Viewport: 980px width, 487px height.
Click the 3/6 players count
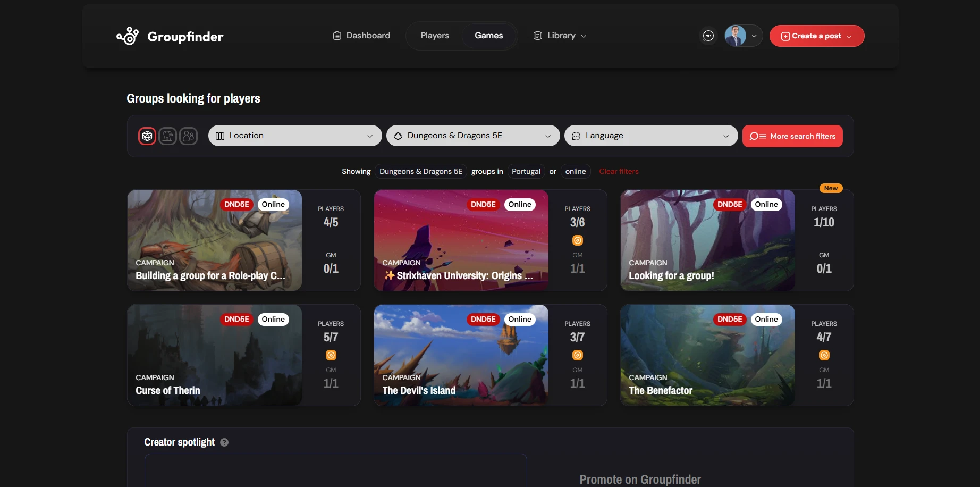(x=578, y=222)
